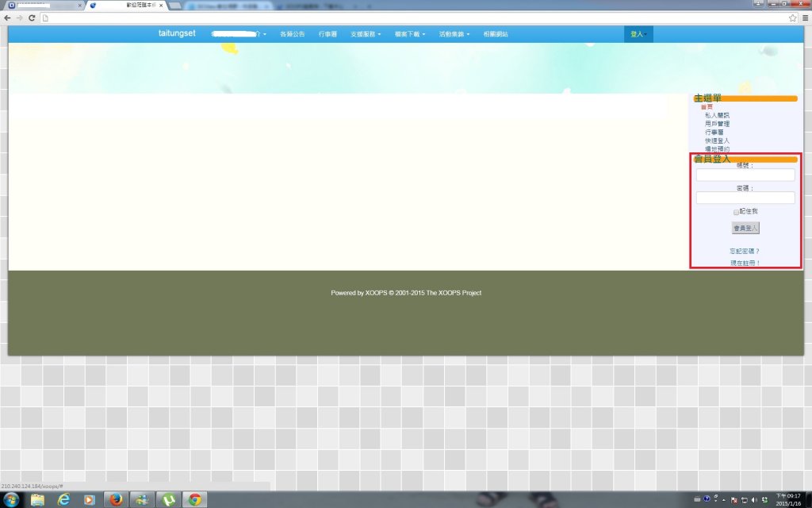
Task: Open the Chrome hamburger menu
Action: [x=804, y=17]
